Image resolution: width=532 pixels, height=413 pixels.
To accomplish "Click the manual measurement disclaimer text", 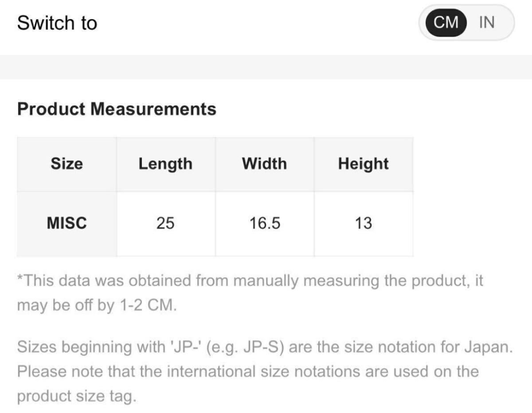I will [250, 281].
